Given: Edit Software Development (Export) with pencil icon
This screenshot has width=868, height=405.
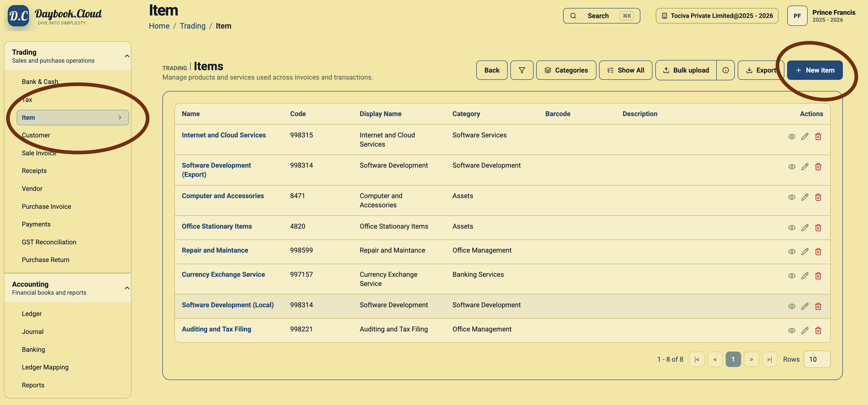Looking at the screenshot, I should pyautogui.click(x=805, y=167).
